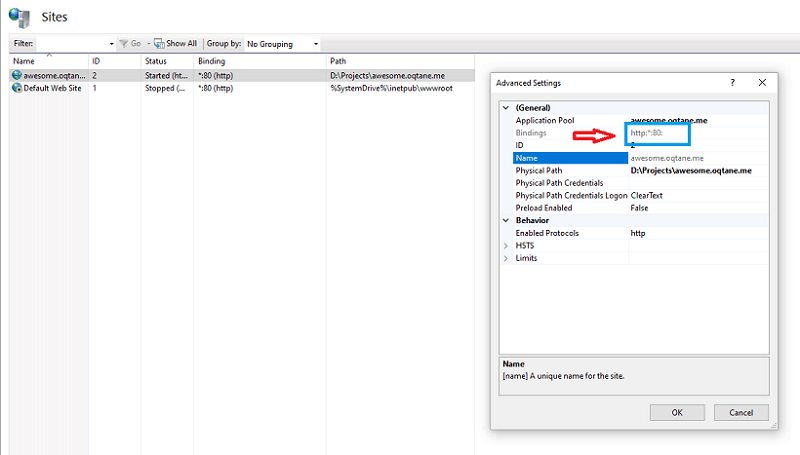The image size is (800, 455).
Task: Open the dropdown arrow next to Go
Action: point(148,44)
